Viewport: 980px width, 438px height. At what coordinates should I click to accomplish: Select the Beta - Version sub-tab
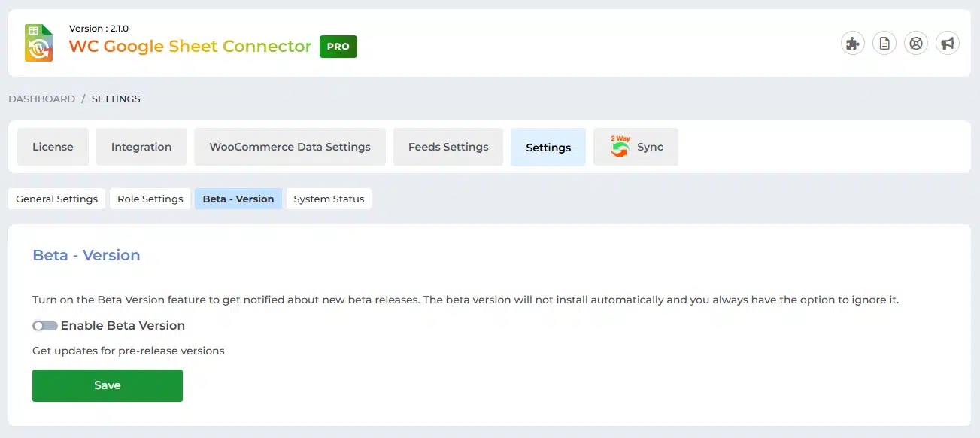238,199
